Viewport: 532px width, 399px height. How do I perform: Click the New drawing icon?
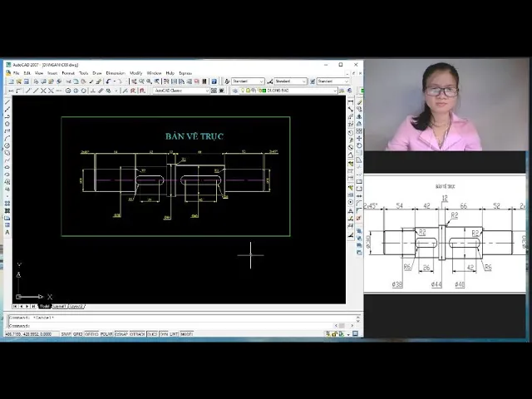(x=10, y=81)
